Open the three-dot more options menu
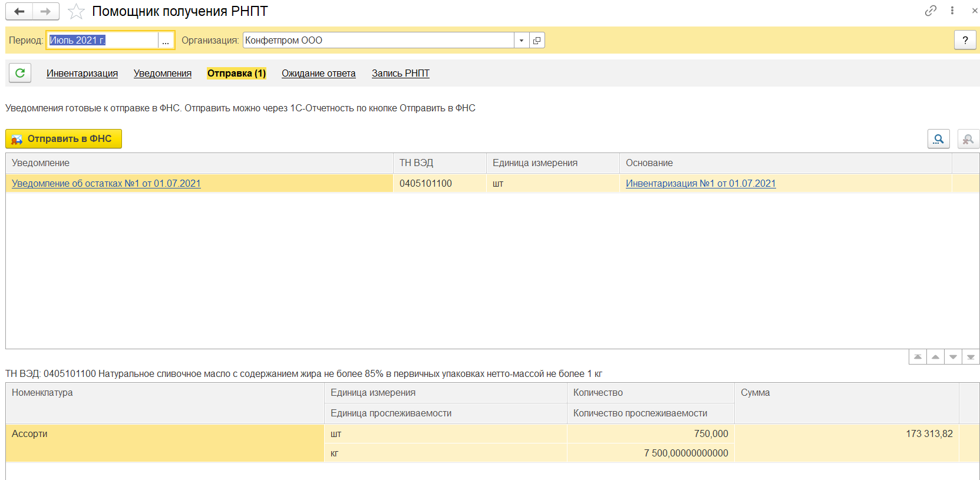This screenshot has width=980, height=480. 952,11
